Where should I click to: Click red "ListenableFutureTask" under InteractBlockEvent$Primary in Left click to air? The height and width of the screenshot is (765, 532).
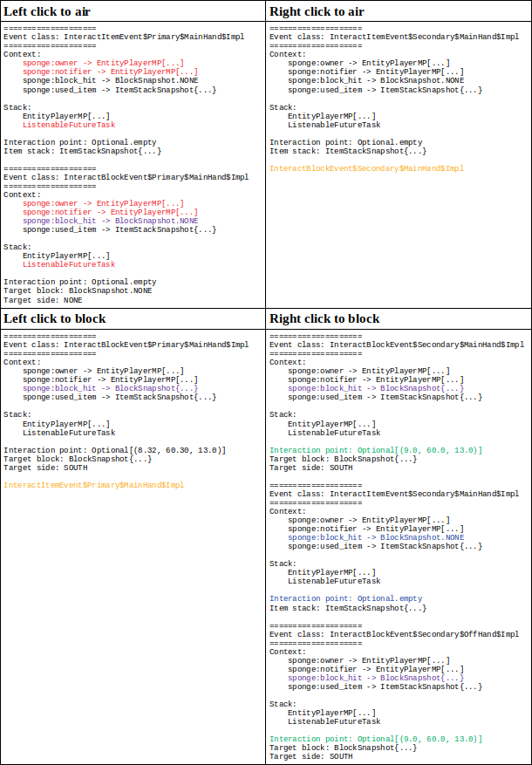69,264
